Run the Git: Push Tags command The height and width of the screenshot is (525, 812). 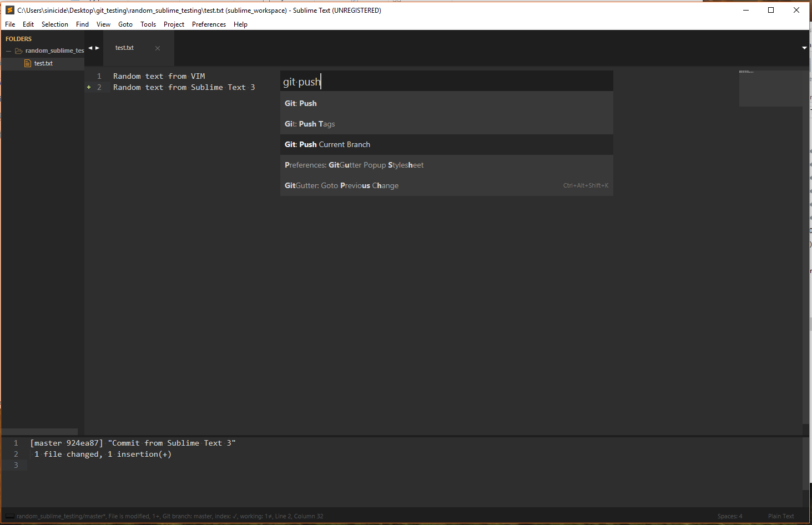(447, 124)
